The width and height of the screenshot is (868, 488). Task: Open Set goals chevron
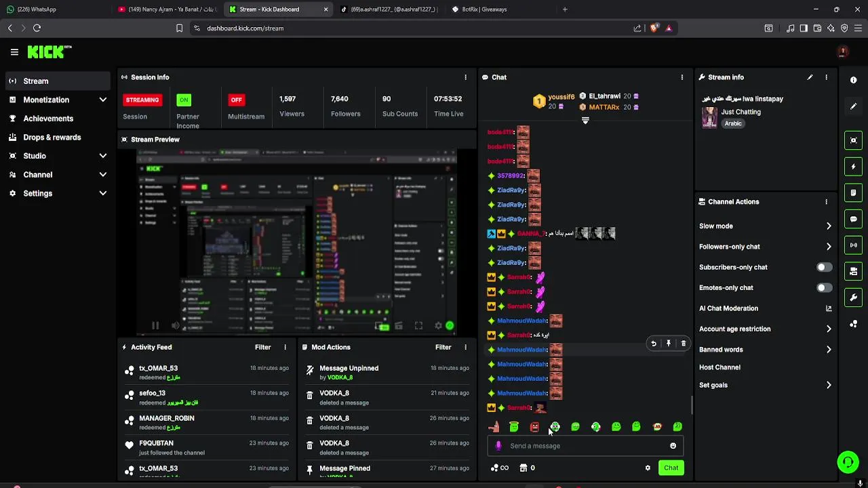828,385
